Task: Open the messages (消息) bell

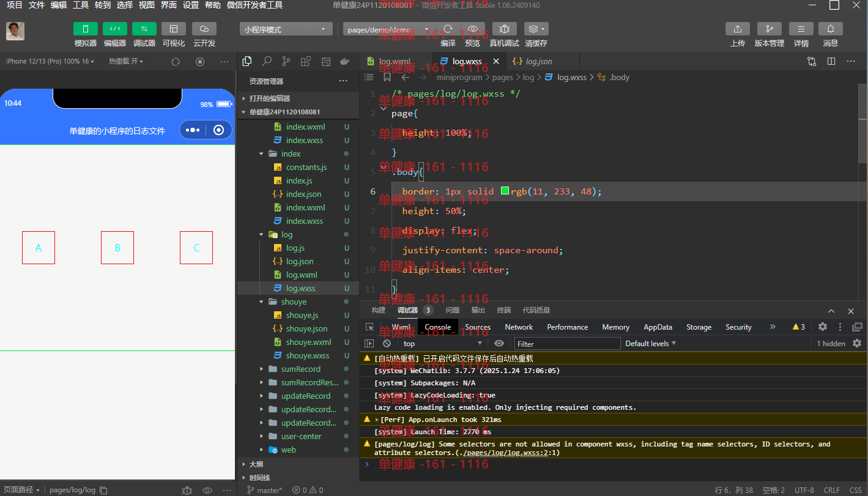Action: pos(831,29)
